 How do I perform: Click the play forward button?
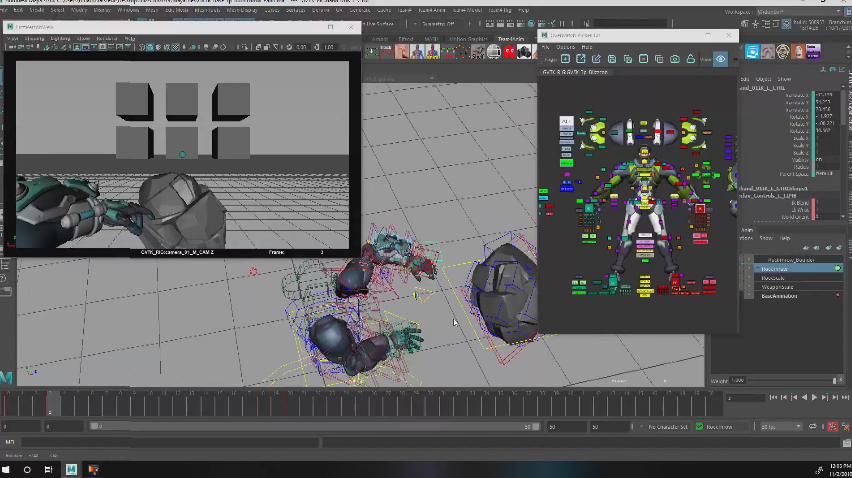pyautogui.click(x=814, y=398)
